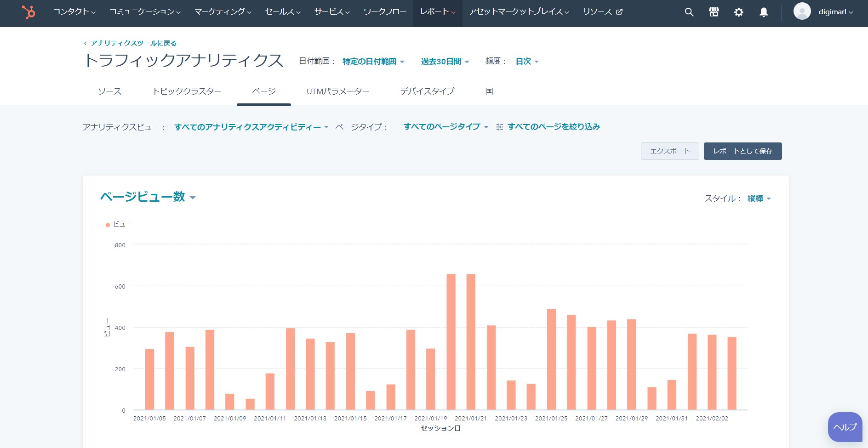This screenshot has width=868, height=448.
Task: Switch to the トピッククラスター tab
Action: click(x=187, y=91)
